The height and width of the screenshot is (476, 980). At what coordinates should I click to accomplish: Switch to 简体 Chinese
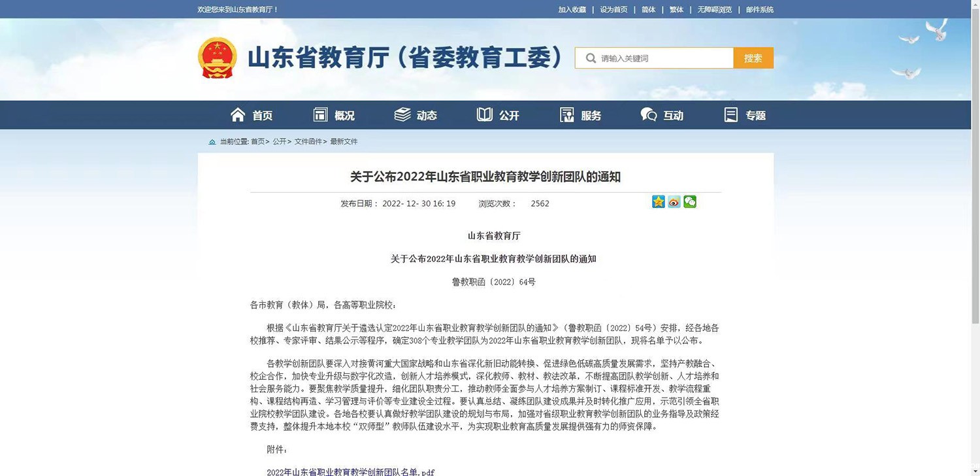[x=648, y=10]
